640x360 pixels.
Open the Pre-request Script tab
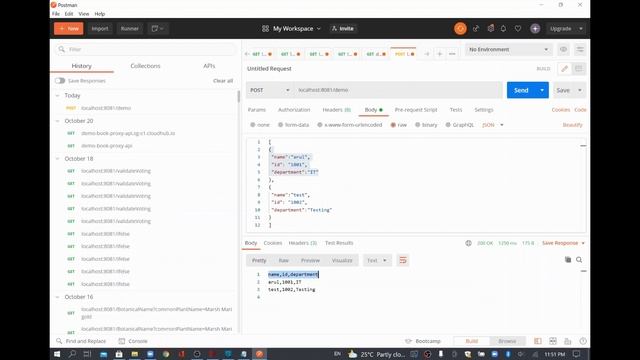(x=416, y=110)
